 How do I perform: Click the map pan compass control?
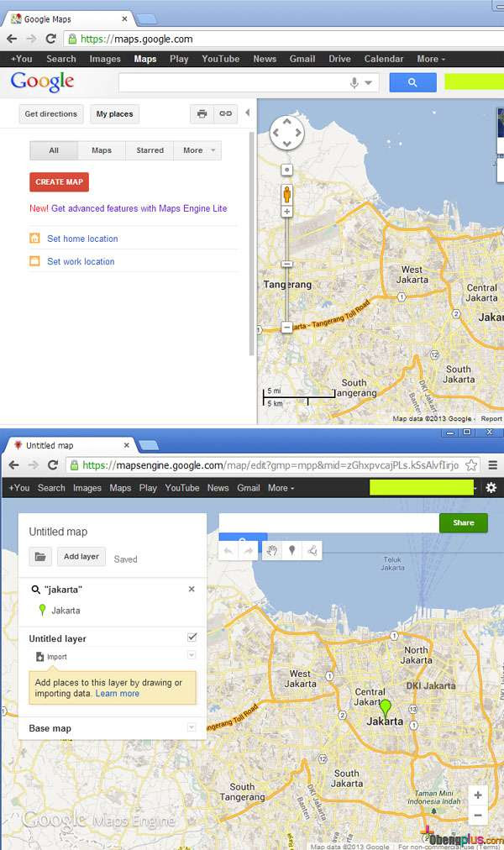286,132
